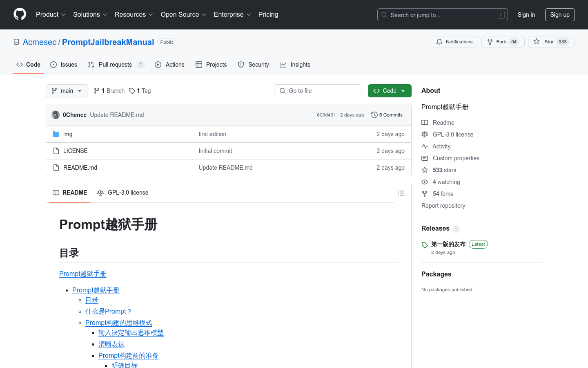Screen dimensions: 588x368
Task: View the 4 watching list
Action: tap(441, 182)
